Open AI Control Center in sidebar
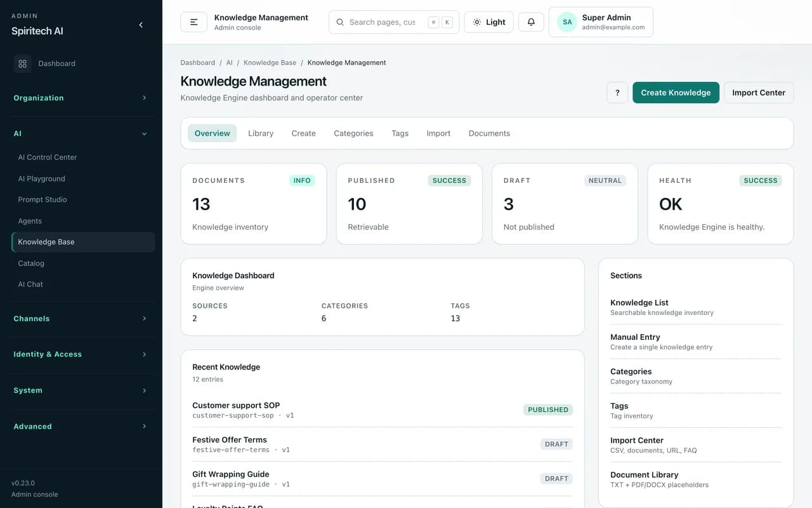Screen dimensions: 812x508 tap(83, 157)
